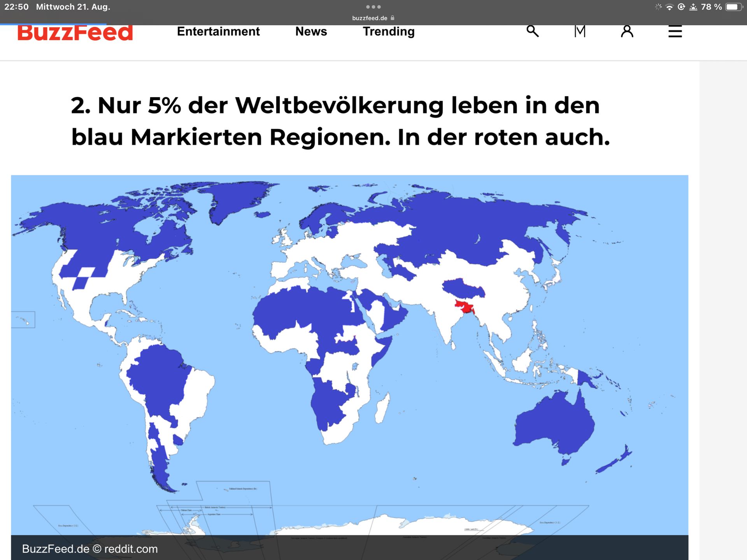The height and width of the screenshot is (560, 747).
Task: Click the M membership icon in header
Action: tap(580, 31)
